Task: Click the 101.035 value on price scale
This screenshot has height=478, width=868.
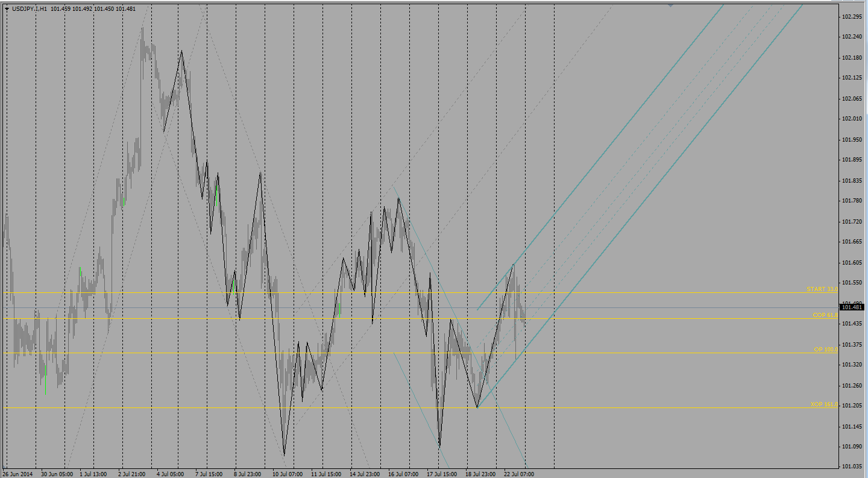Action: 852,467
